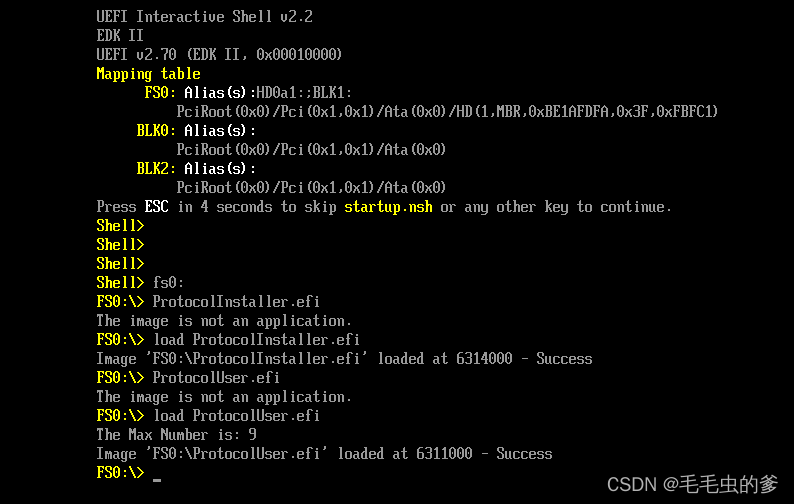
Task: Click the 'UEFI Interactive Shell v2.2' title line
Action: pyautogui.click(x=205, y=17)
